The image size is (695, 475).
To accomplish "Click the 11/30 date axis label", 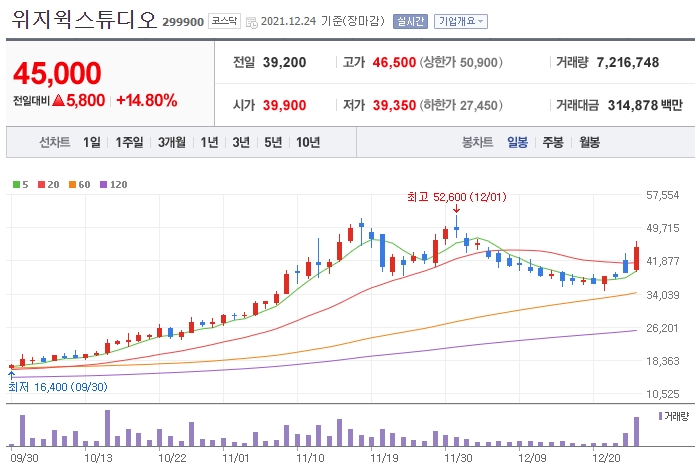I will [x=458, y=458].
